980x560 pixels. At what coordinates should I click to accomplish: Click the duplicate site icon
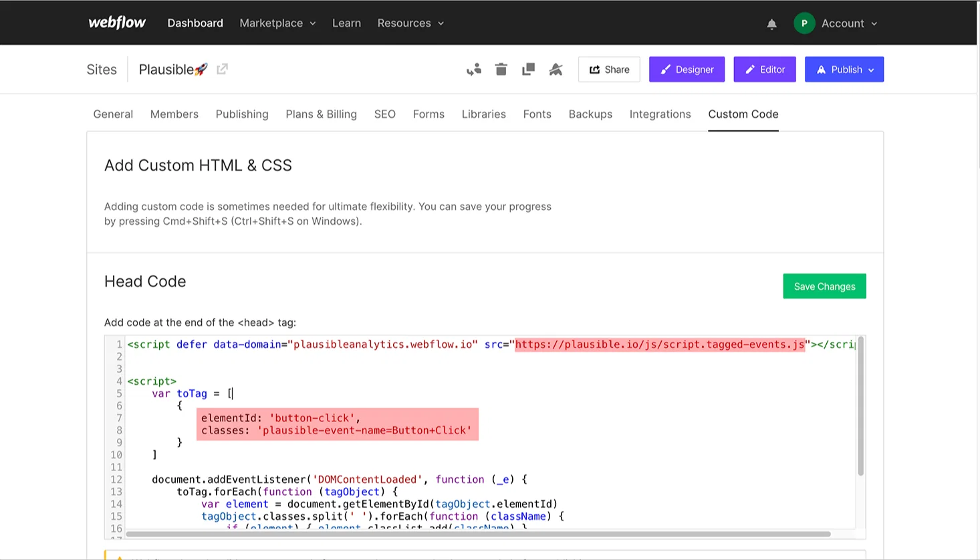pos(528,69)
